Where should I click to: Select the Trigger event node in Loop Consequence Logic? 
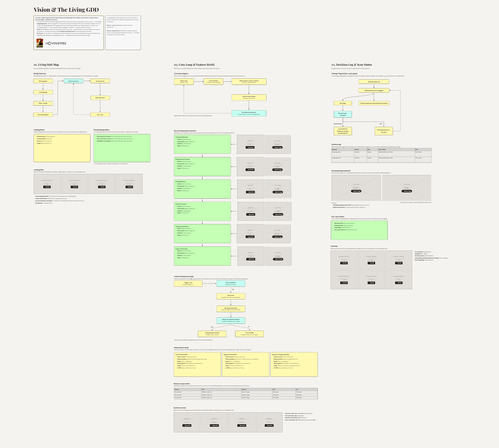tap(188, 283)
